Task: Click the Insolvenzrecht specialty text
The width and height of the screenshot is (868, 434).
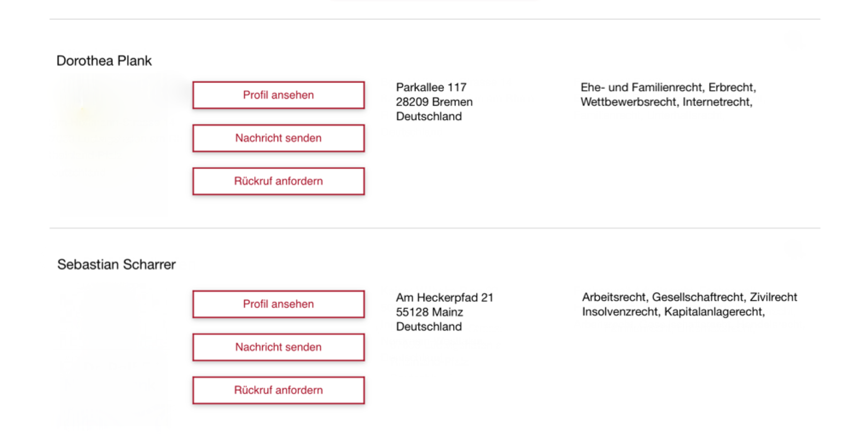Action: [x=620, y=312]
